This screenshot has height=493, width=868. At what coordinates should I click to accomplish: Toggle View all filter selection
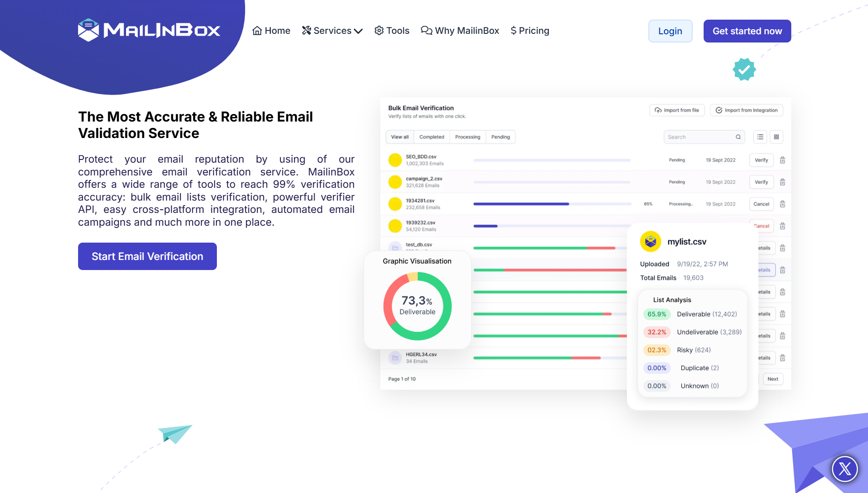click(x=399, y=137)
